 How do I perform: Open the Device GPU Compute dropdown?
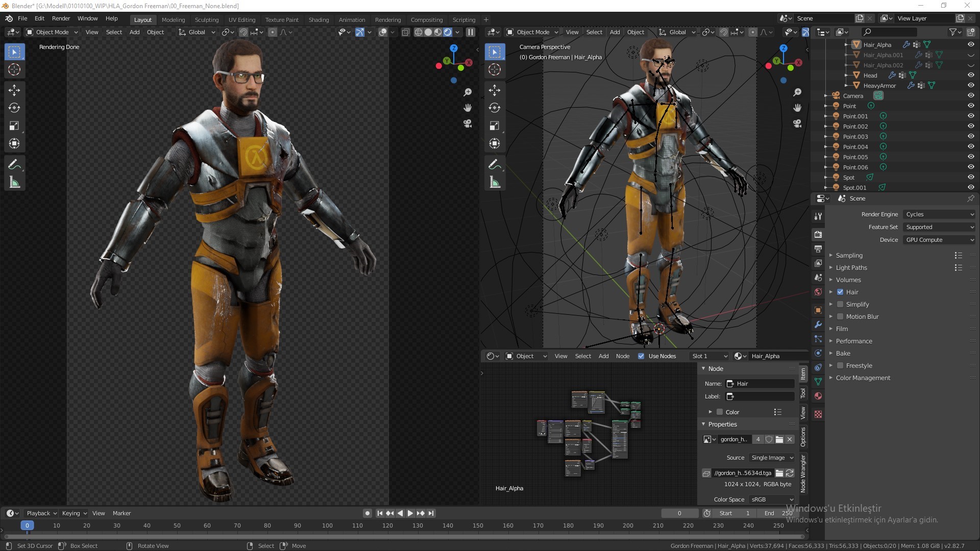tap(939, 240)
